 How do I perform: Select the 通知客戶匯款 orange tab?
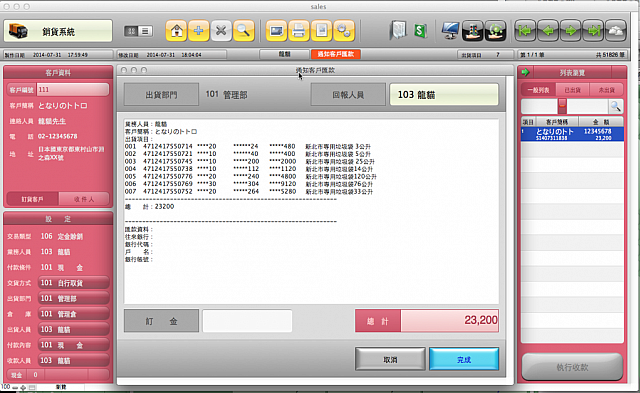(336, 54)
